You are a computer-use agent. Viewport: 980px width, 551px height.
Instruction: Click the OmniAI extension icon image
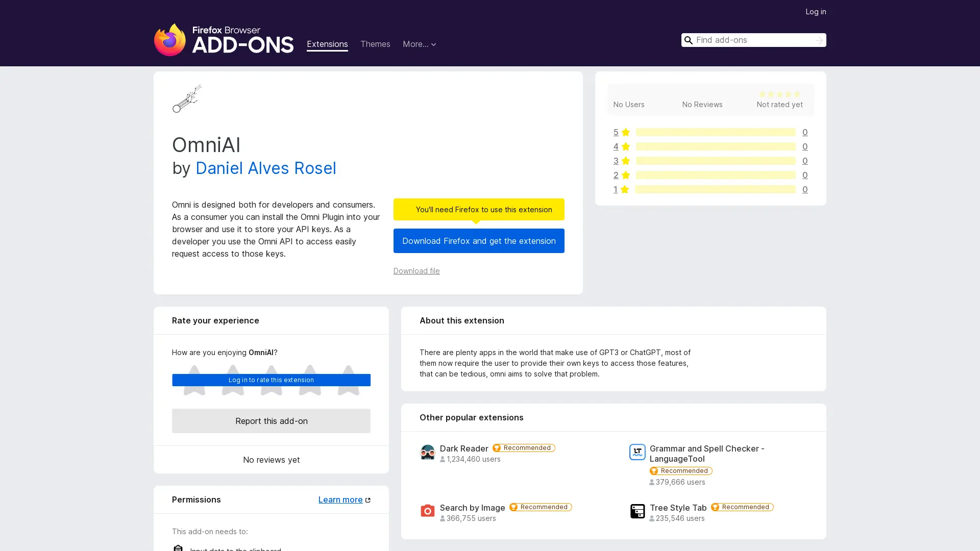(187, 98)
